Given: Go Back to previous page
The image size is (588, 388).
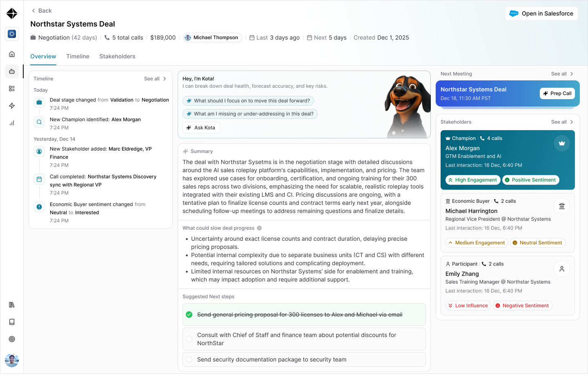Looking at the screenshot, I should [x=42, y=11].
